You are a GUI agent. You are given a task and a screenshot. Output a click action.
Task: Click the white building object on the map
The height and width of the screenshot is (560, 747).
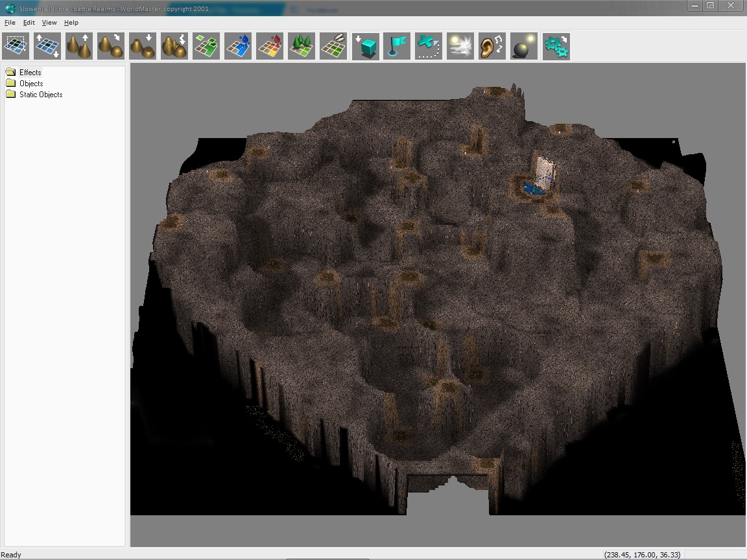[545, 173]
